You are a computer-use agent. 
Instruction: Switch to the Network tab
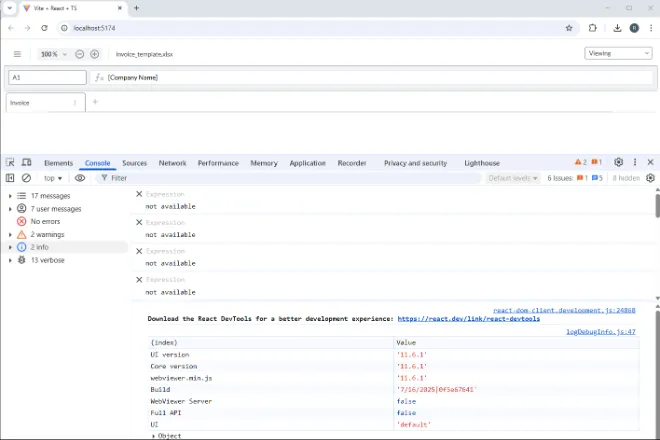coord(172,162)
